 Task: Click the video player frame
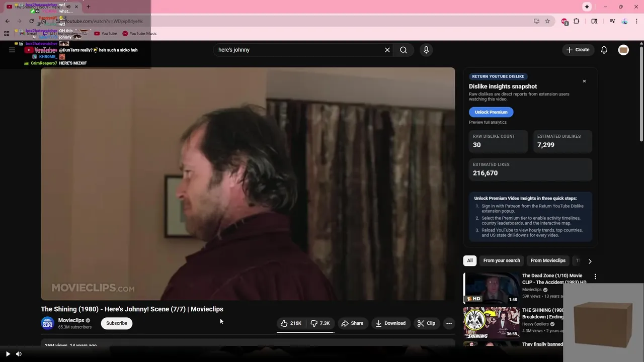[x=248, y=184]
